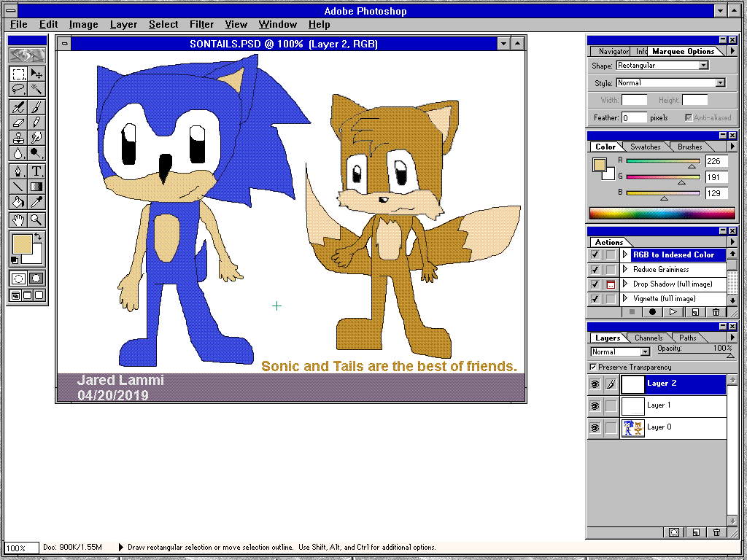Create new action icon in Actions panel
The image size is (747, 560).
coord(695,312)
